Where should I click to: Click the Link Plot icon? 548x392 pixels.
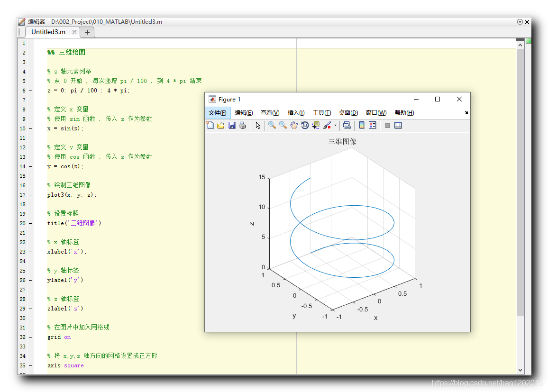(x=347, y=125)
